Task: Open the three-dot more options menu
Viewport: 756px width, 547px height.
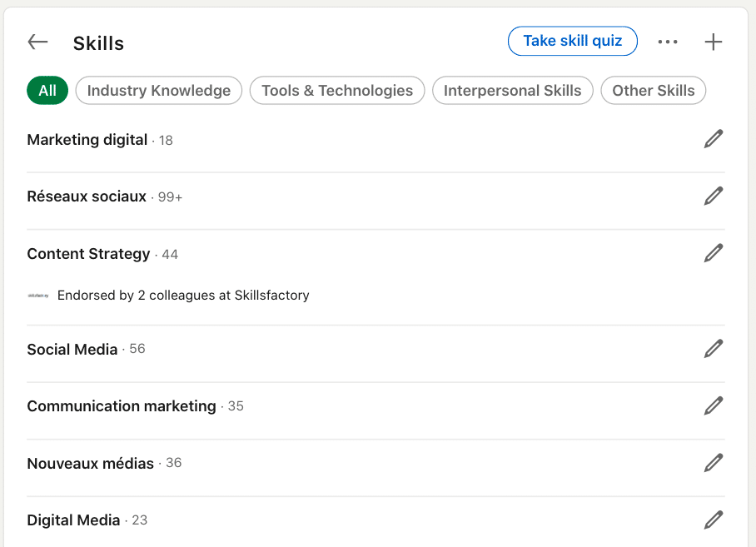Action: pyautogui.click(x=668, y=42)
